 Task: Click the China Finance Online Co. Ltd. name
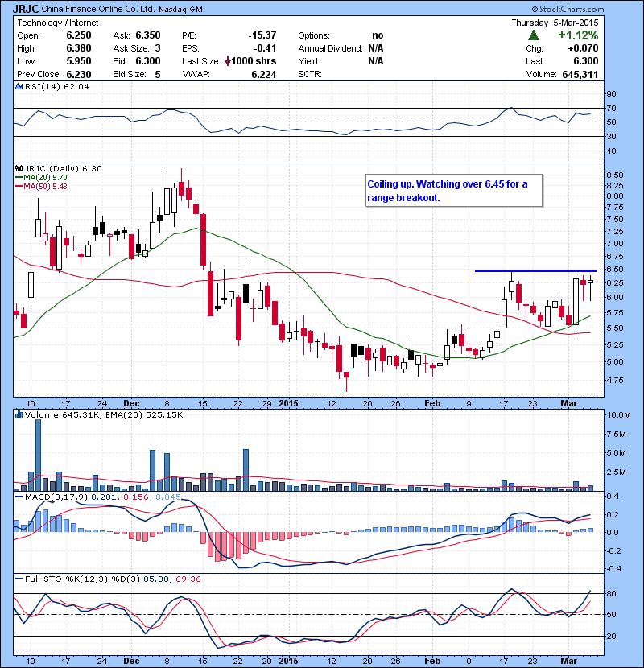click(98, 9)
